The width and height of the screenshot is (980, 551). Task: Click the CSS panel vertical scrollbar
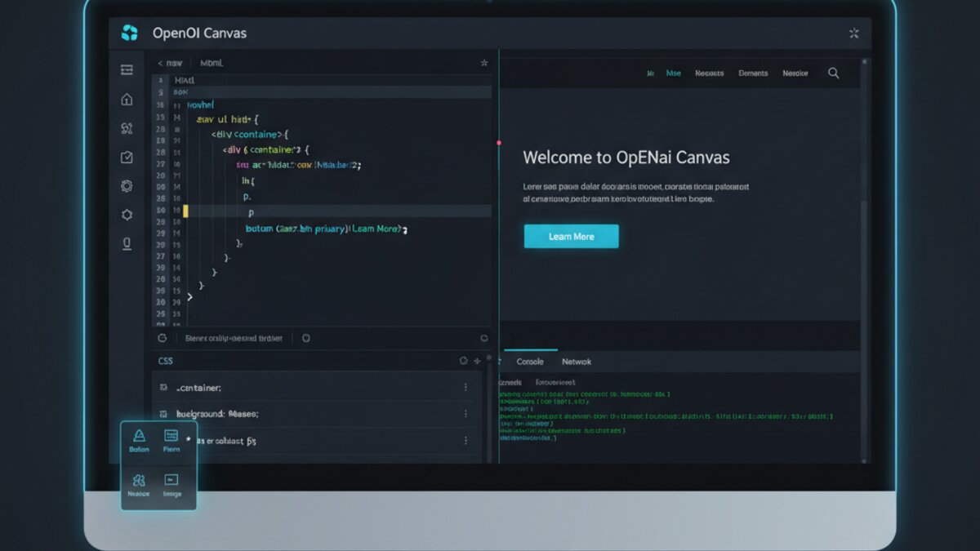488,407
